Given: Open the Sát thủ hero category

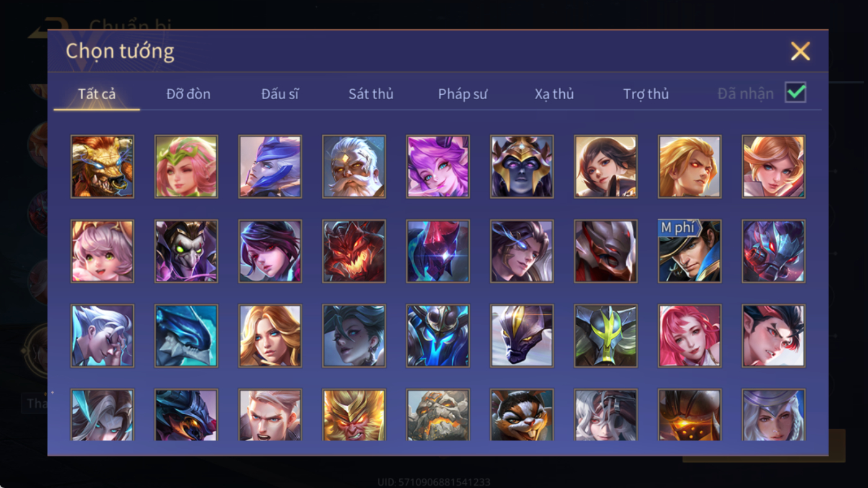Looking at the screenshot, I should click(371, 94).
